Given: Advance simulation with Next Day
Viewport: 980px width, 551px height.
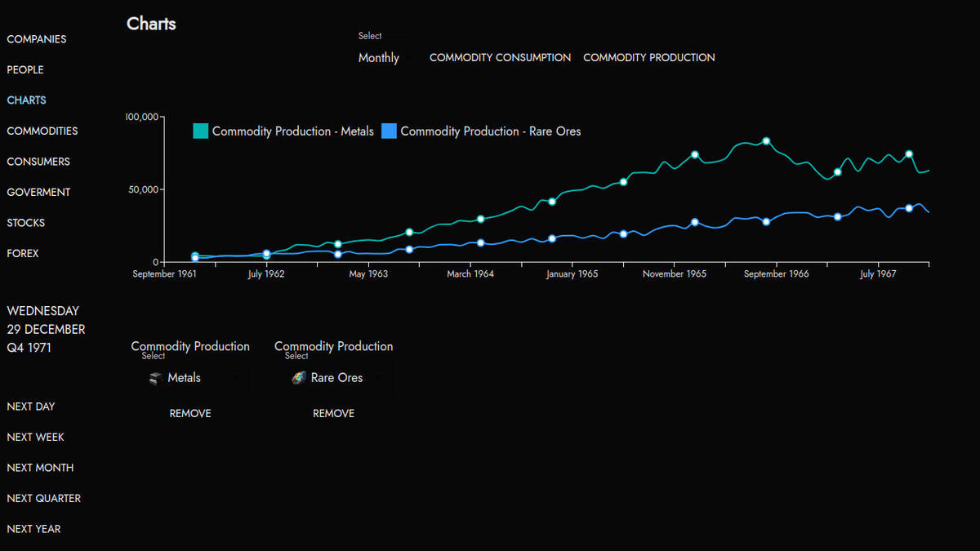Looking at the screenshot, I should coord(31,407).
